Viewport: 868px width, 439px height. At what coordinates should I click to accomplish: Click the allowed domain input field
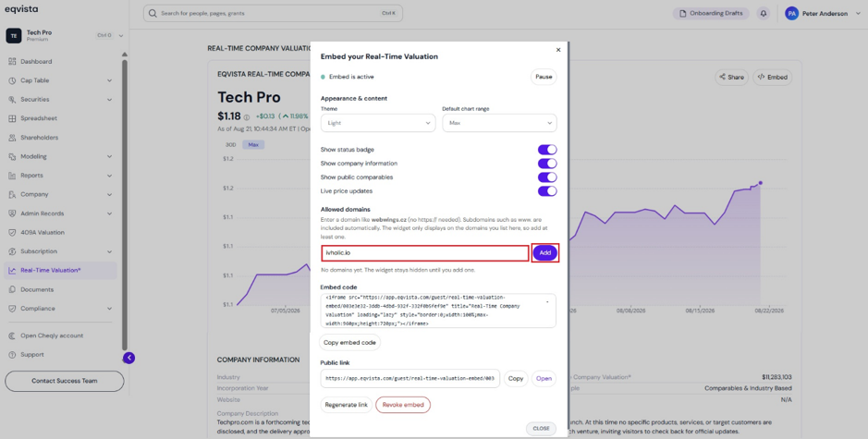click(425, 253)
